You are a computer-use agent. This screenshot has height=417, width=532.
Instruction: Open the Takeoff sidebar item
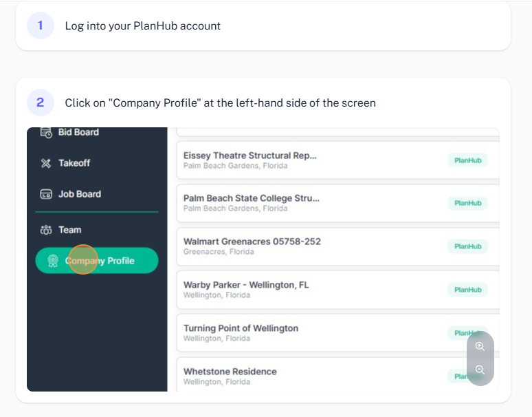click(65, 163)
